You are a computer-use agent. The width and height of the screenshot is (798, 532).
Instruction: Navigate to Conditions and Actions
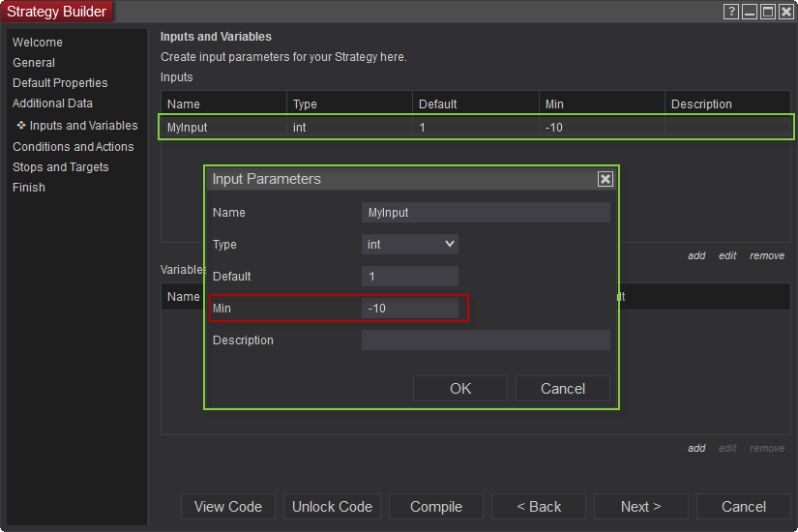coord(74,147)
